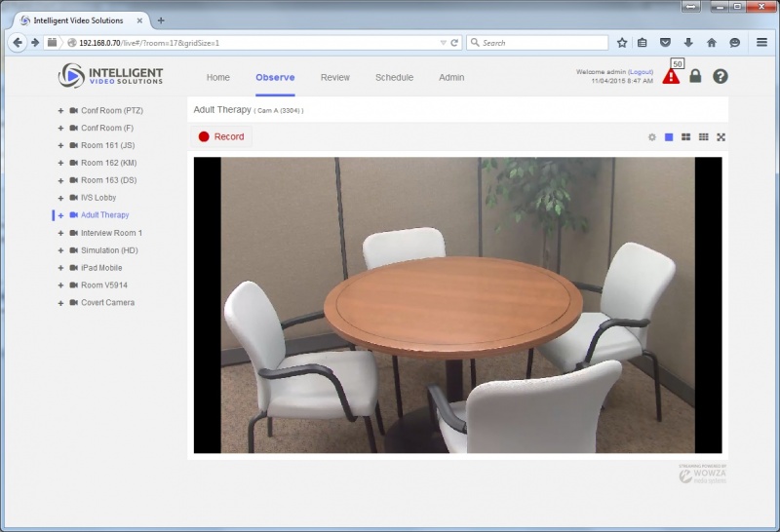Select the Conf Room (F) camera
This screenshot has height=532, width=780.
107,128
